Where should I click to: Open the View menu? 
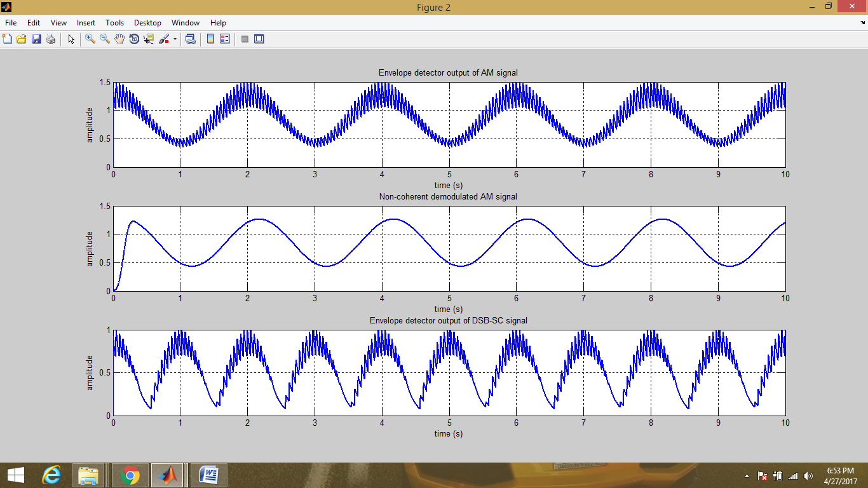click(x=58, y=22)
